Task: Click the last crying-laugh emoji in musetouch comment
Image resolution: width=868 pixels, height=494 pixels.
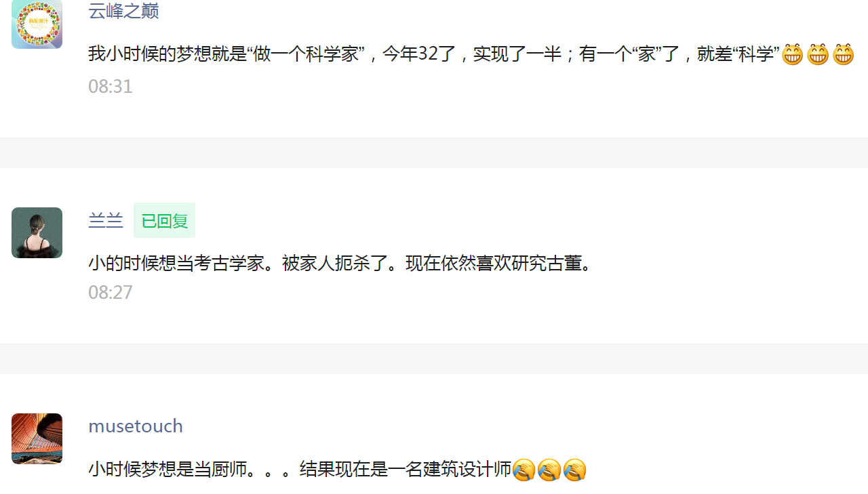Action: (574, 470)
